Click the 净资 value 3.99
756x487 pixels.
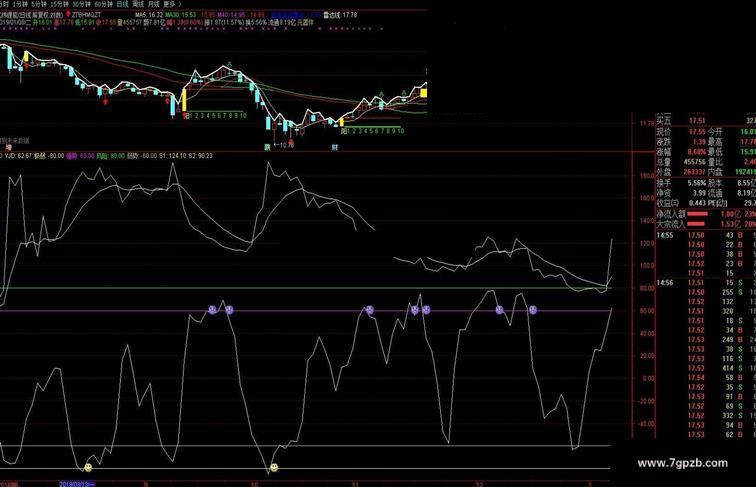(x=699, y=193)
